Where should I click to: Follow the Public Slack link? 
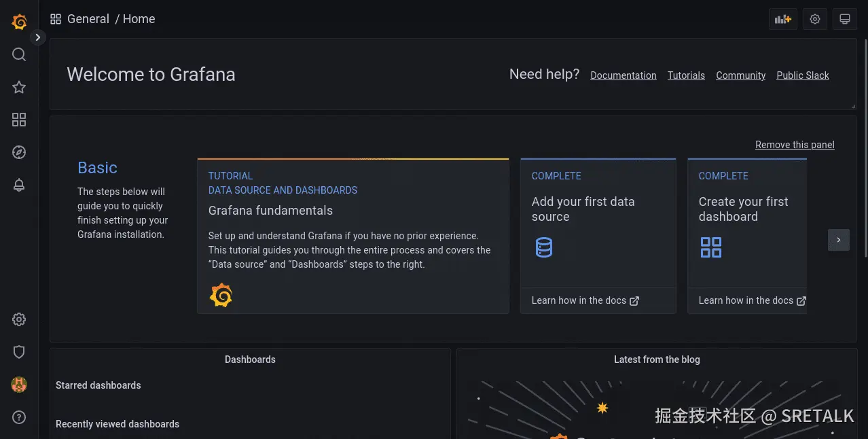point(802,75)
